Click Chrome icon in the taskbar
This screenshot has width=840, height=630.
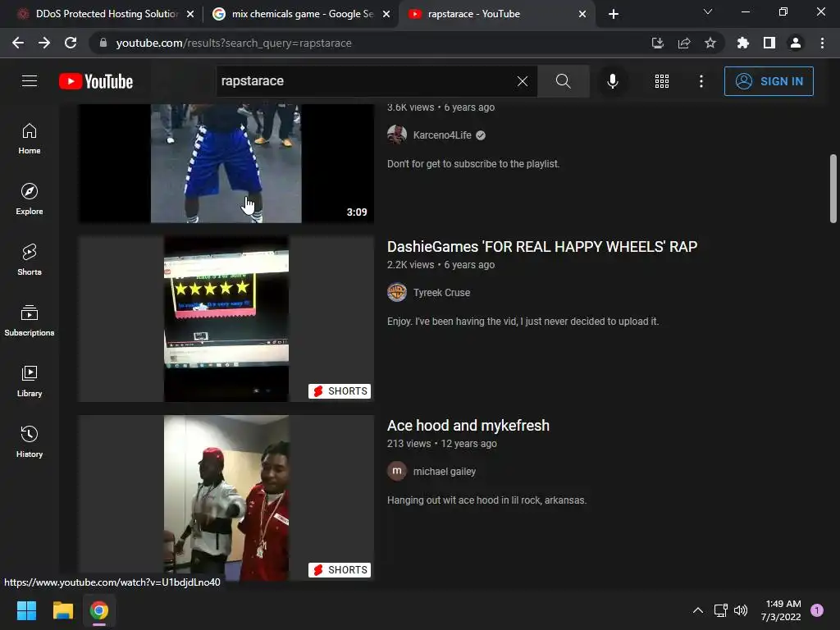tap(99, 610)
